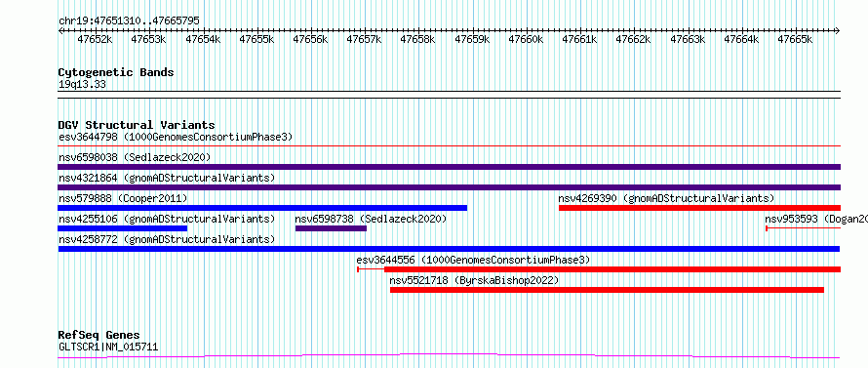Click the nsv579888 (Cooper2011) label
This screenshot has height=368, width=868.
point(123,198)
